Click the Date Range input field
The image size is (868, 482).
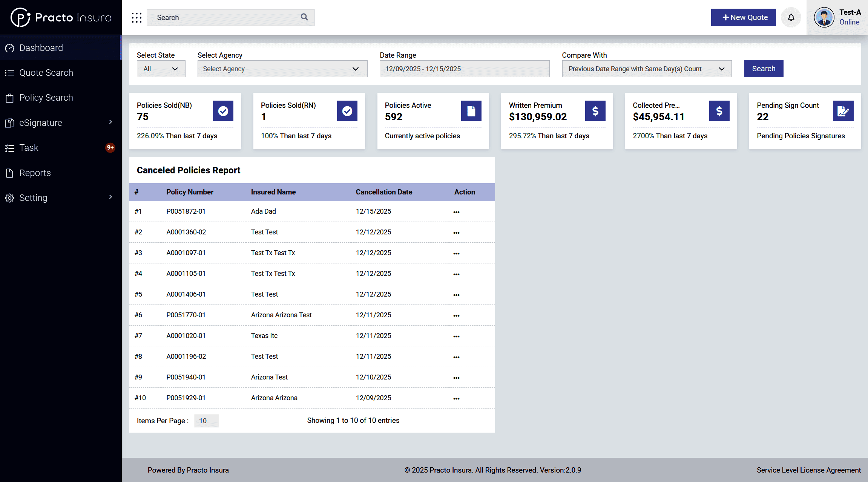tap(464, 69)
